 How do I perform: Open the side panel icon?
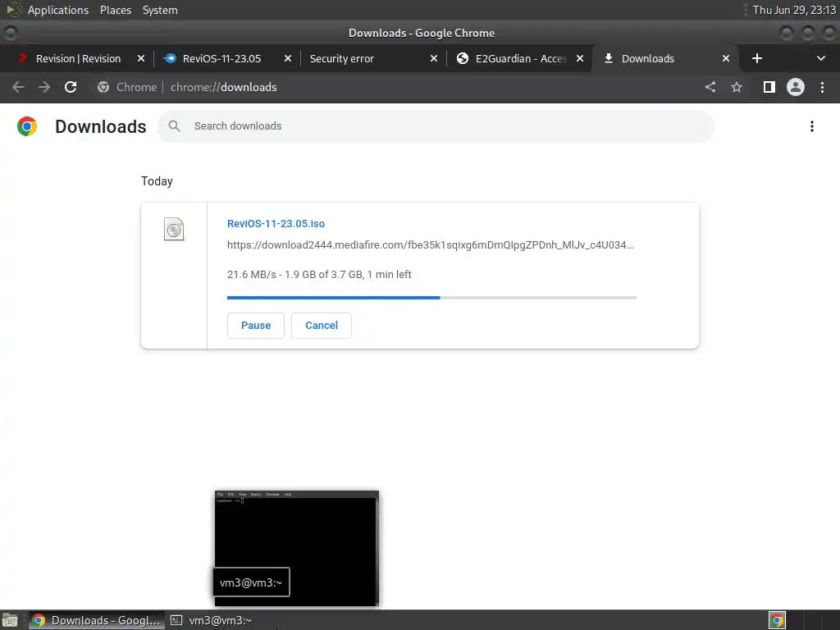(769, 87)
